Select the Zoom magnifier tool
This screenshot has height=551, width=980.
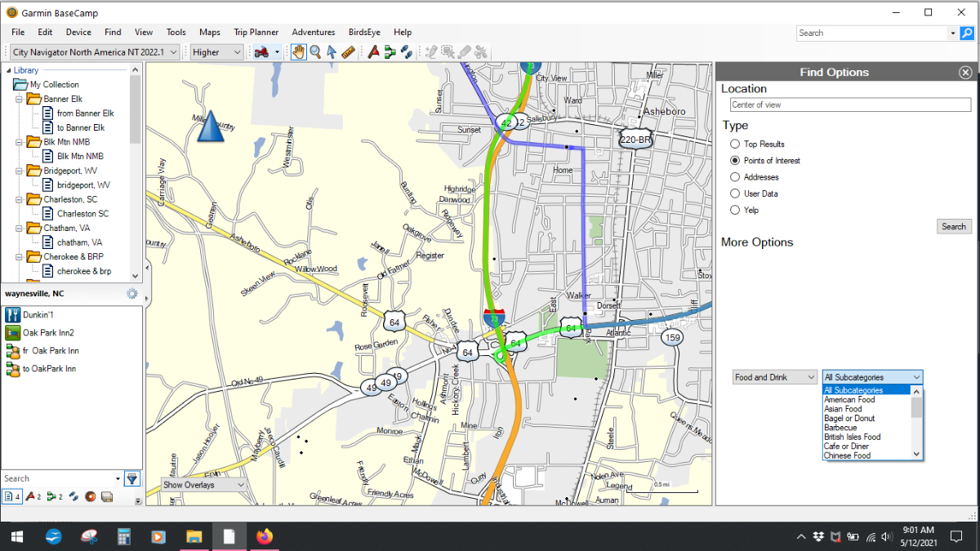pyautogui.click(x=315, y=52)
